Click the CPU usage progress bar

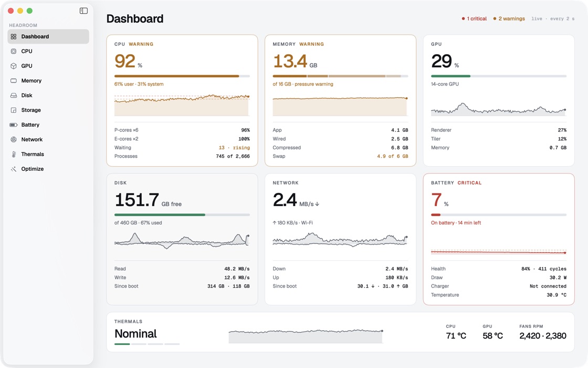pyautogui.click(x=182, y=76)
